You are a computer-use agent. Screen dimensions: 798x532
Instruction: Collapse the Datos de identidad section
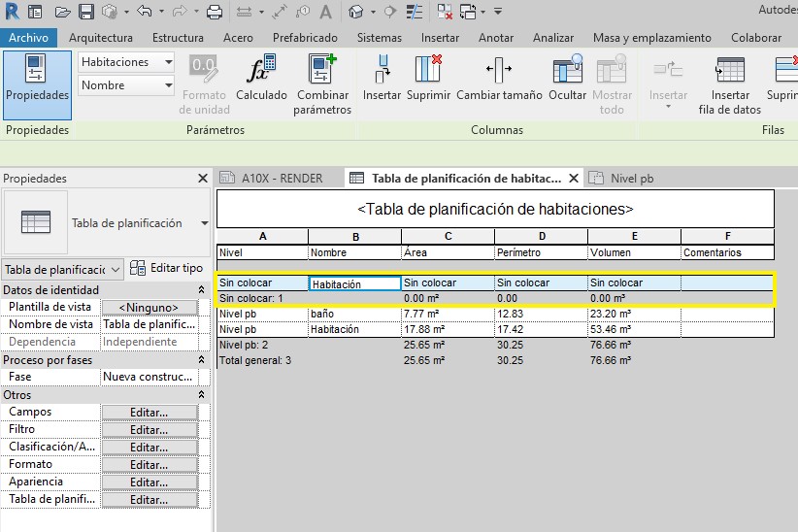(202, 290)
